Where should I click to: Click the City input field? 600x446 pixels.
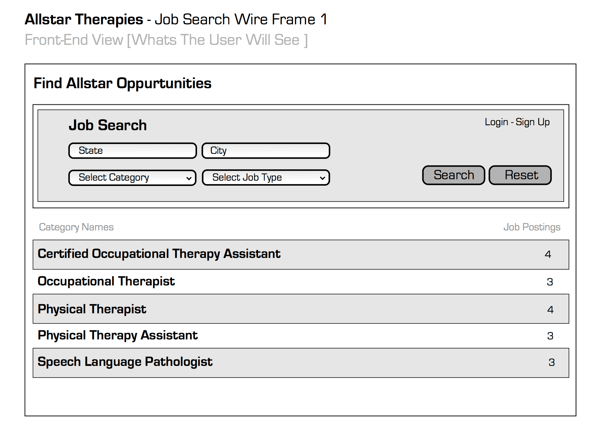266,151
